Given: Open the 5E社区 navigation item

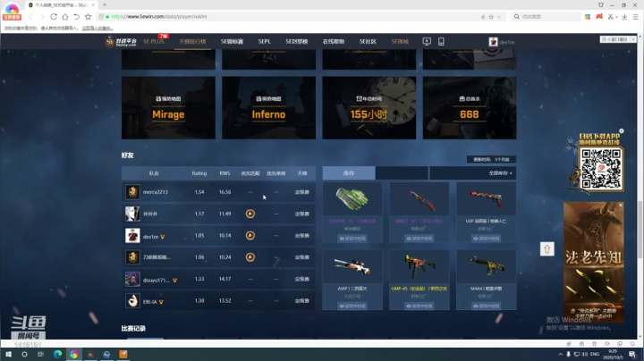Looking at the screenshot, I should point(368,41).
